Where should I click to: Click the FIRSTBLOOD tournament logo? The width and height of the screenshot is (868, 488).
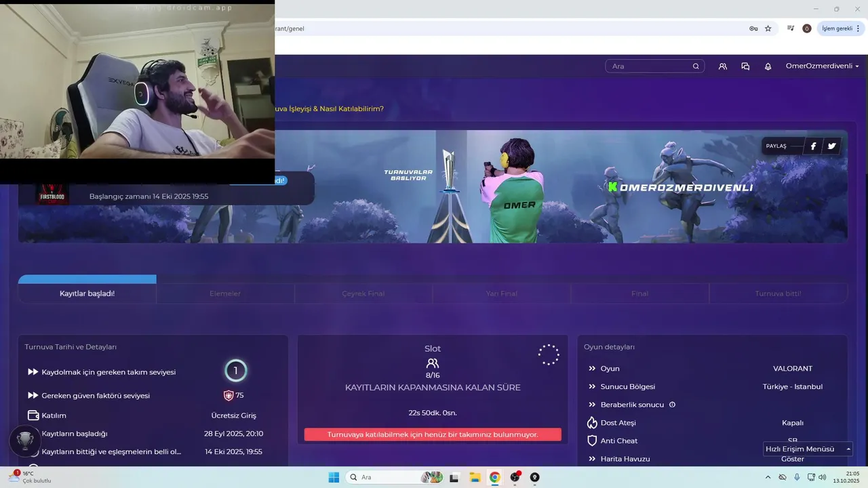(x=52, y=195)
